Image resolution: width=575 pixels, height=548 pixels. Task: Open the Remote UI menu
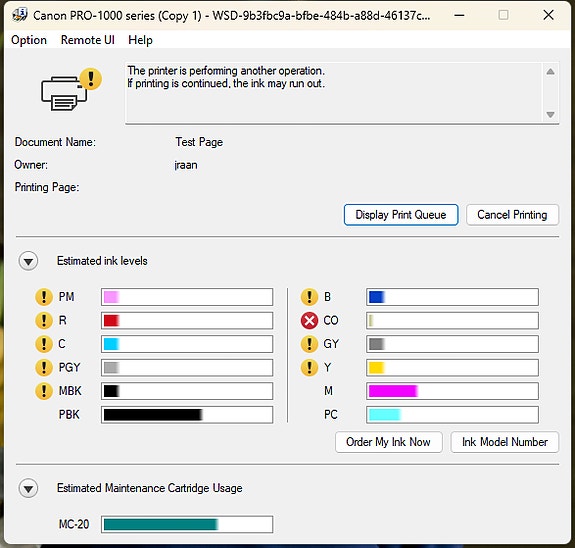88,40
